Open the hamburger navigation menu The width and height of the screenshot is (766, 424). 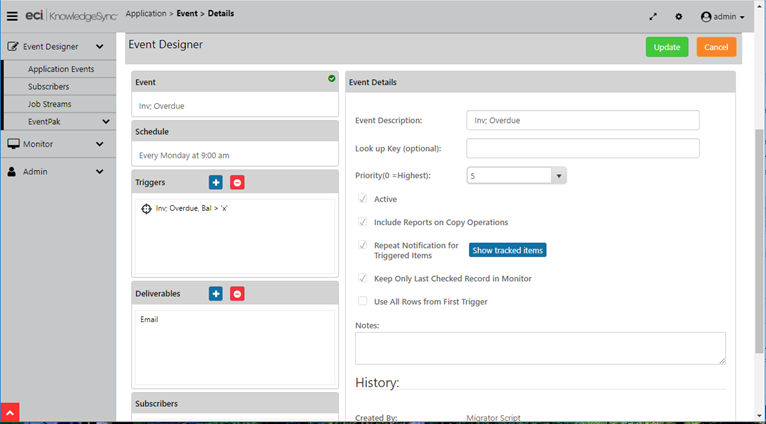click(x=12, y=17)
